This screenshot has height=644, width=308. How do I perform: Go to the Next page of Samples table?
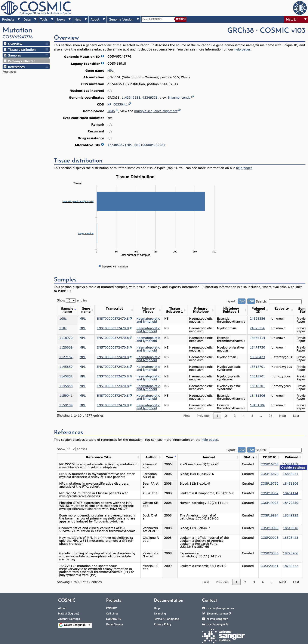pos(283,415)
